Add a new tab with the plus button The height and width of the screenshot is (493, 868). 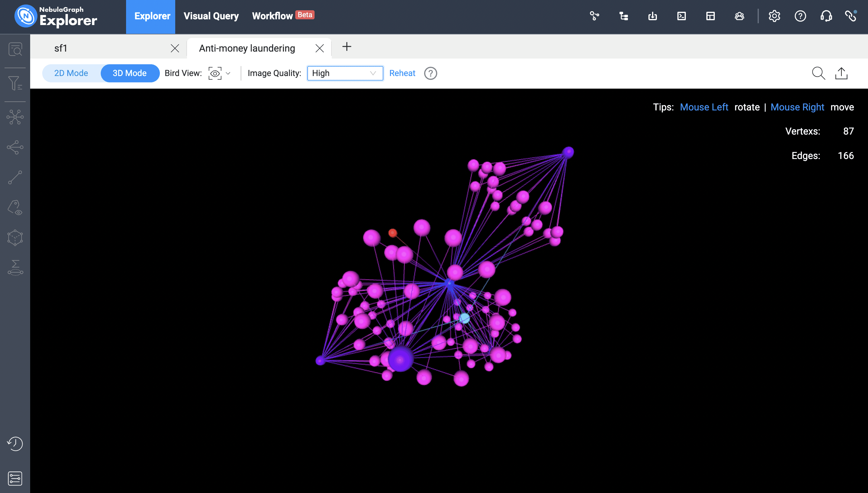coord(347,47)
